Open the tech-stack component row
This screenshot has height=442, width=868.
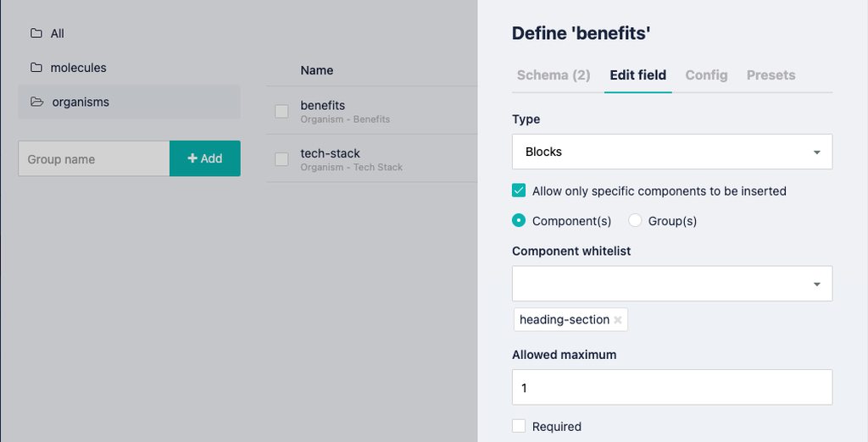[331, 154]
